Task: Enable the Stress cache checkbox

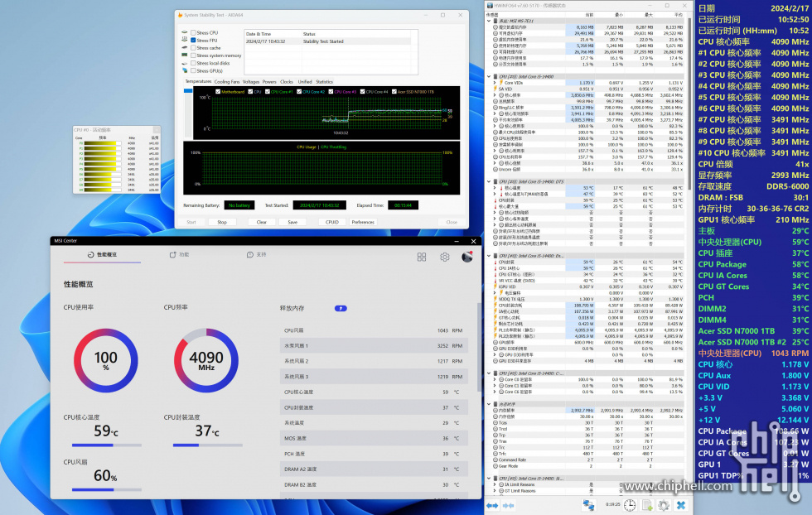Action: pos(193,48)
